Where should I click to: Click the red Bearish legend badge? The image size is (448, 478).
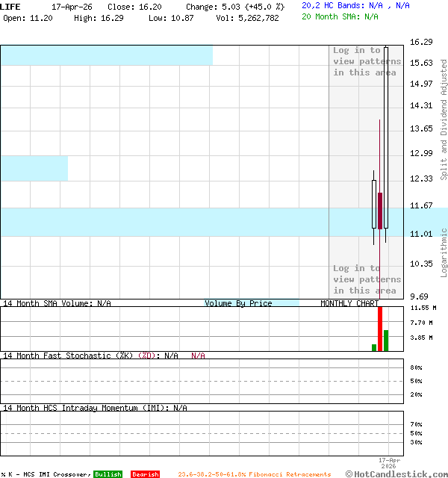[x=145, y=474]
